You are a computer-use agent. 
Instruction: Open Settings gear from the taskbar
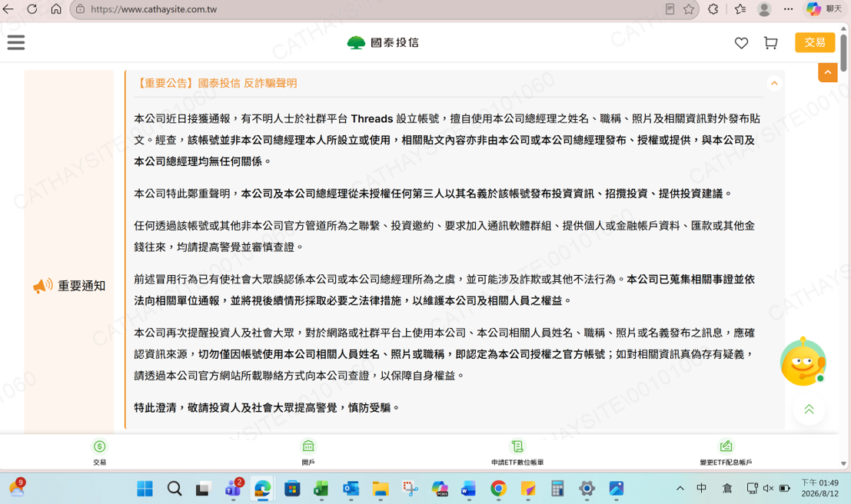(x=587, y=489)
